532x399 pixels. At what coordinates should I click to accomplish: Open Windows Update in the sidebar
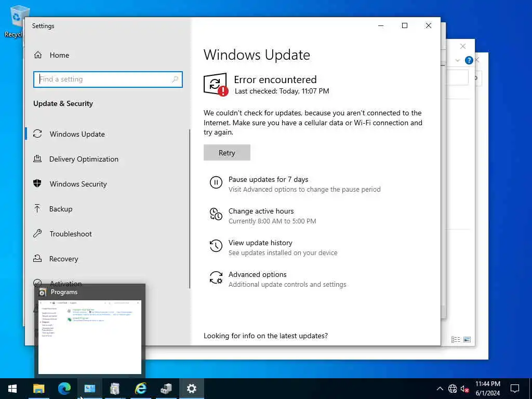[77, 134]
